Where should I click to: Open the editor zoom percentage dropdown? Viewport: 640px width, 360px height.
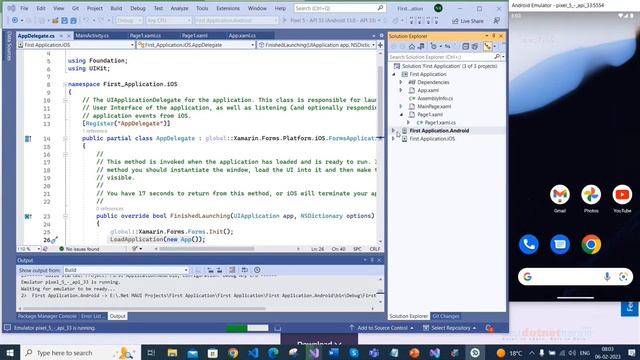29,249
